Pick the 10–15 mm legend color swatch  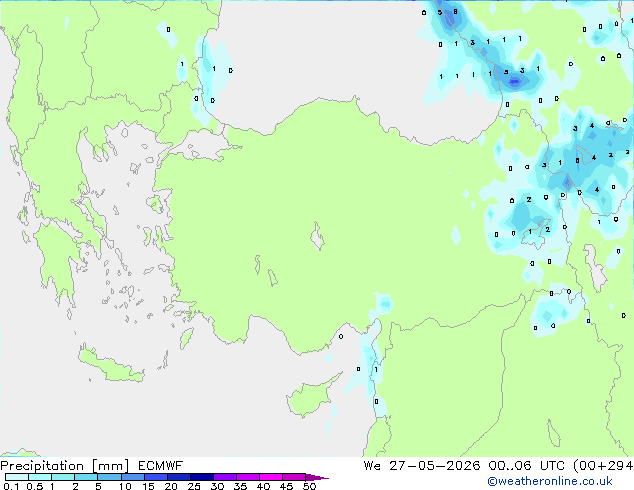click(x=133, y=477)
